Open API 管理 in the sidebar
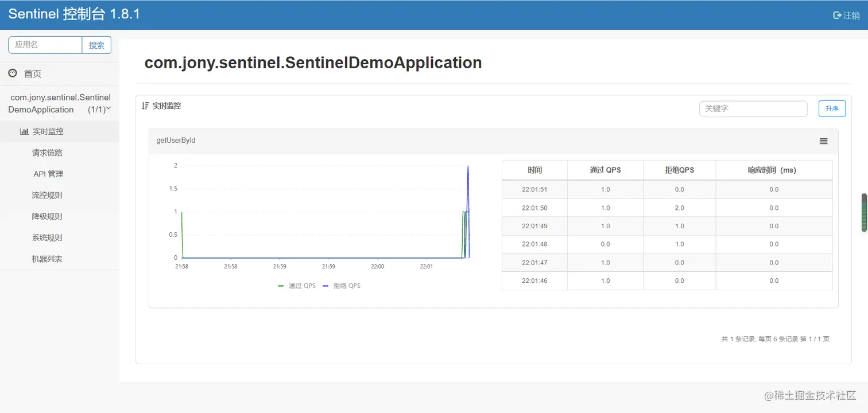Image resolution: width=868 pixels, height=413 pixels. [x=48, y=174]
